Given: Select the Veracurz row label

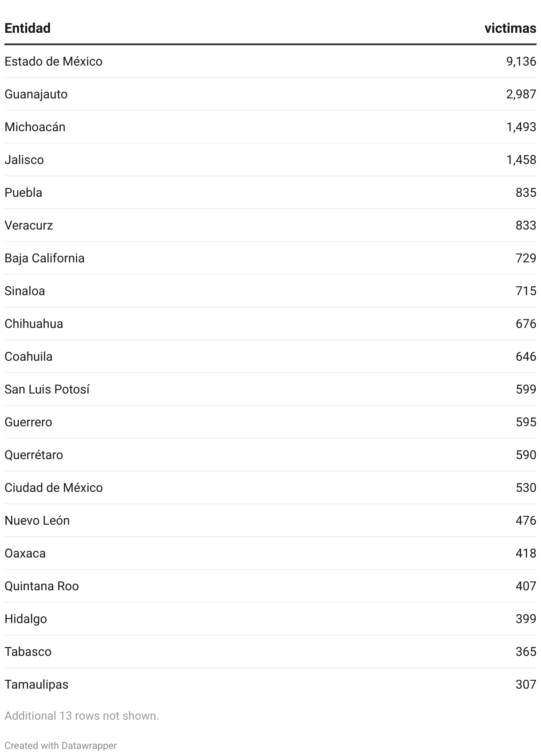Looking at the screenshot, I should [29, 225].
